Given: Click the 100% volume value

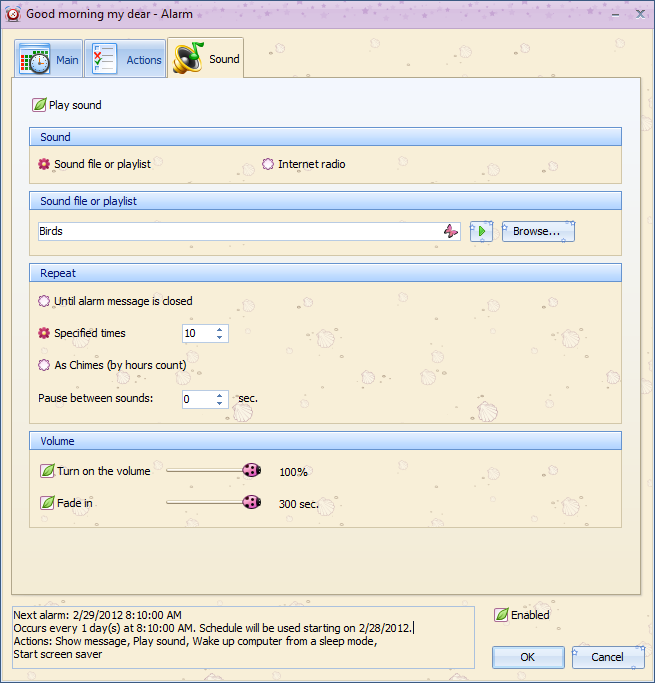Looking at the screenshot, I should [x=294, y=472].
